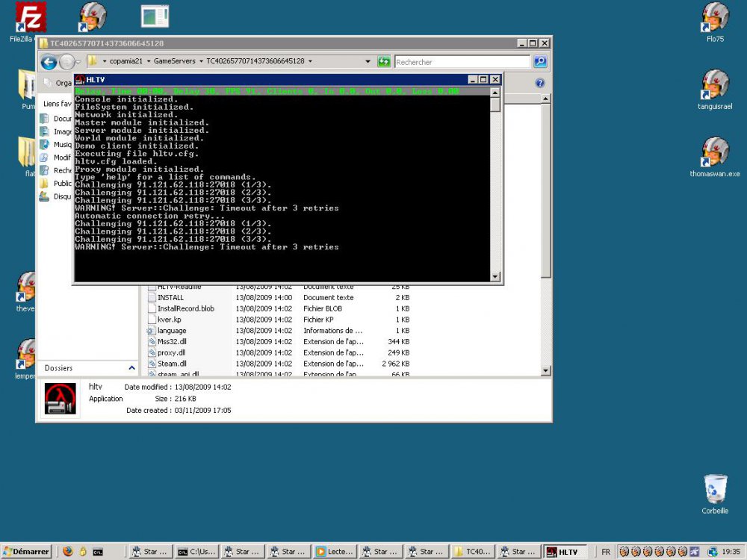Click the Explorer back navigation arrow

click(x=49, y=62)
